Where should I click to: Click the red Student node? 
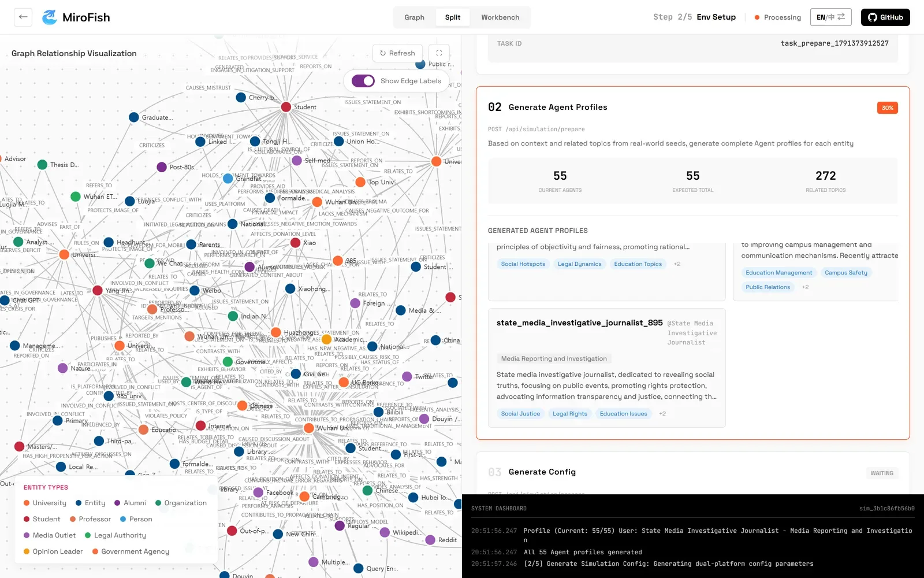(286, 107)
